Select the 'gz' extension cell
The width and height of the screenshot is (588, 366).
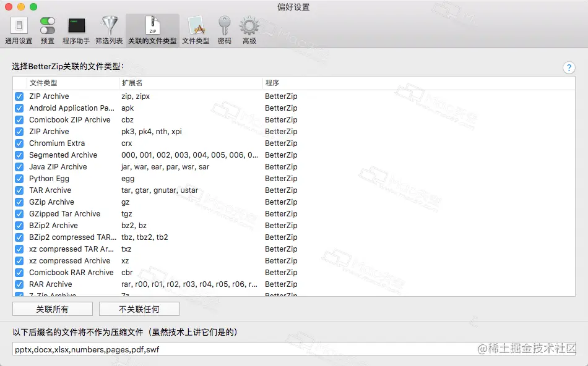tap(125, 202)
